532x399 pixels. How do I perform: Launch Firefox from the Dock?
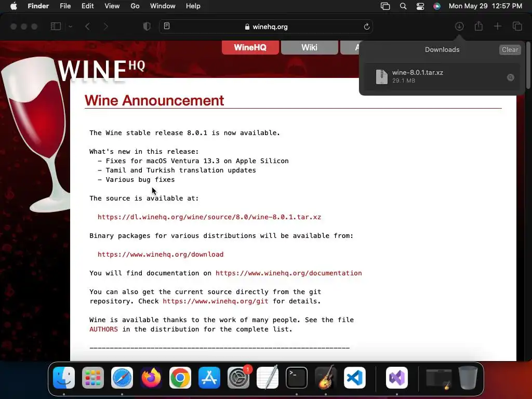(151, 378)
